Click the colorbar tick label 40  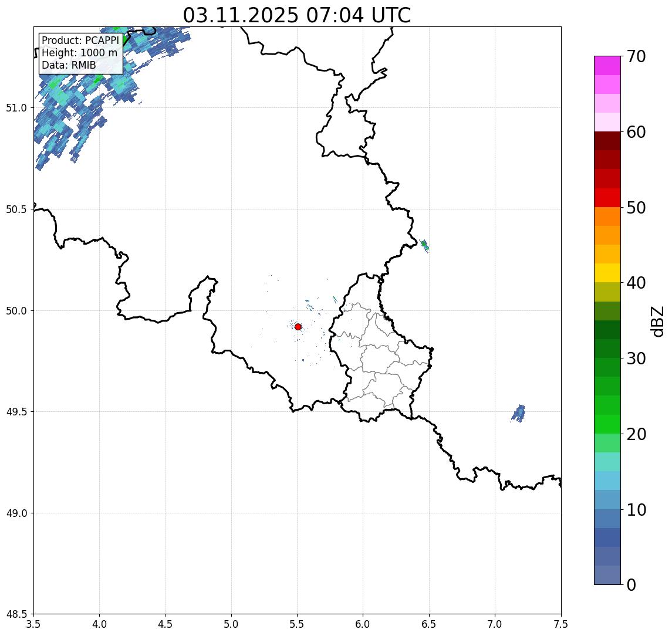point(636,283)
